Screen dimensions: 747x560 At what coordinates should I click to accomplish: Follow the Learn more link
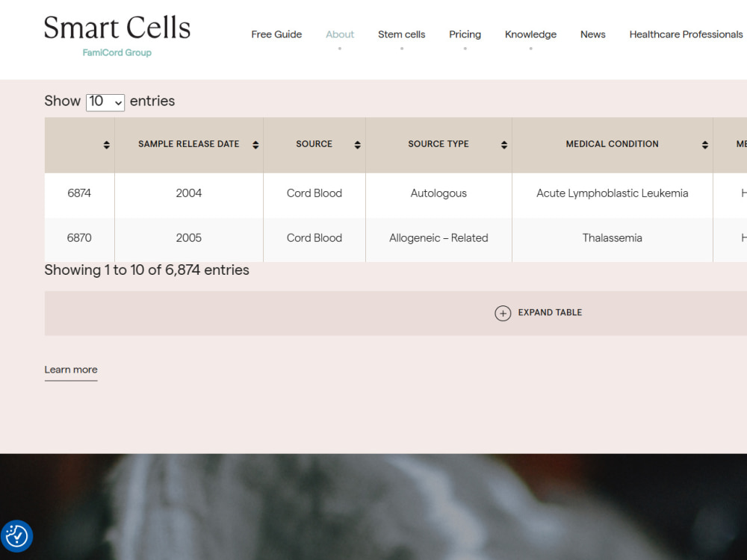tap(71, 370)
